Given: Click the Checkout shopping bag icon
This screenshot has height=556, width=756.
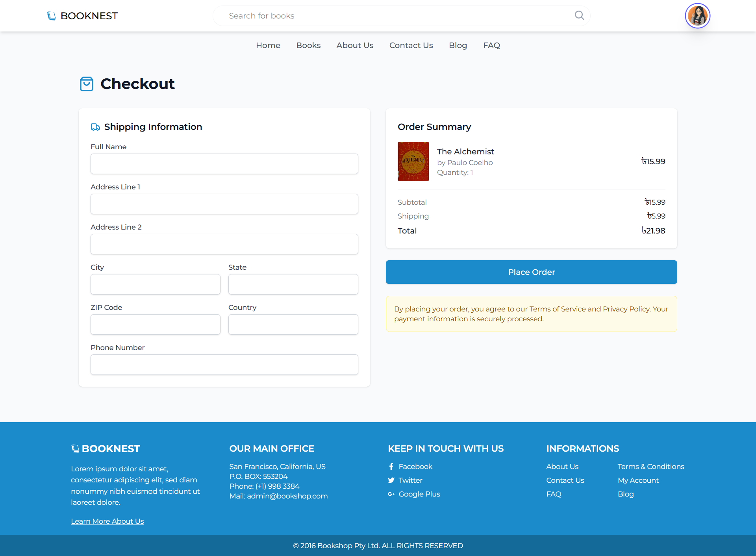Looking at the screenshot, I should click(x=87, y=84).
